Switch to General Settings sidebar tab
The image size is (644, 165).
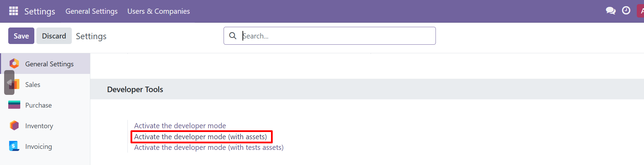49,64
